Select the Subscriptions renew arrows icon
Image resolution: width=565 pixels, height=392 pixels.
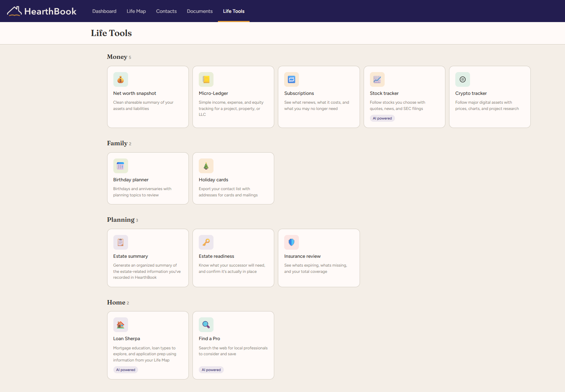(x=292, y=79)
